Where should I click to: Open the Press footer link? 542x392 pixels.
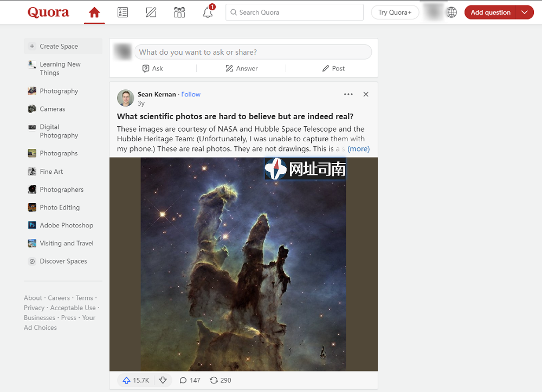pyautogui.click(x=69, y=317)
